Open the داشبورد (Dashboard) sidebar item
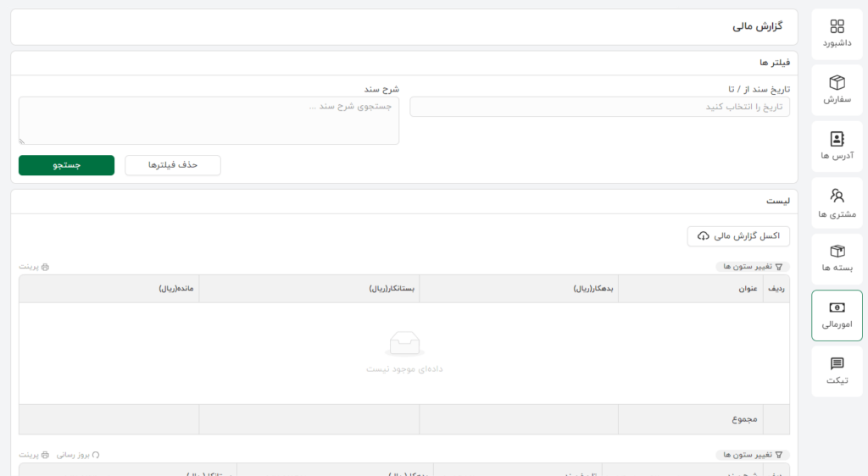This screenshot has height=476, width=868. click(837, 34)
